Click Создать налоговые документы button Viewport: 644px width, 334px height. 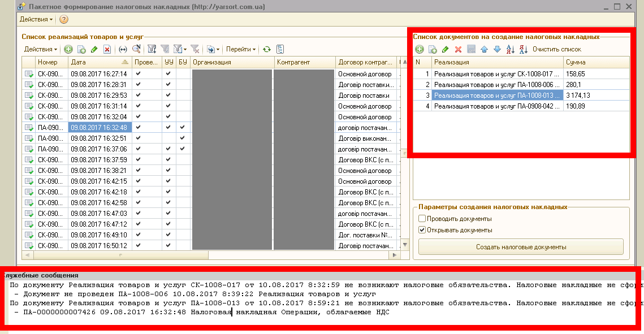click(x=521, y=247)
